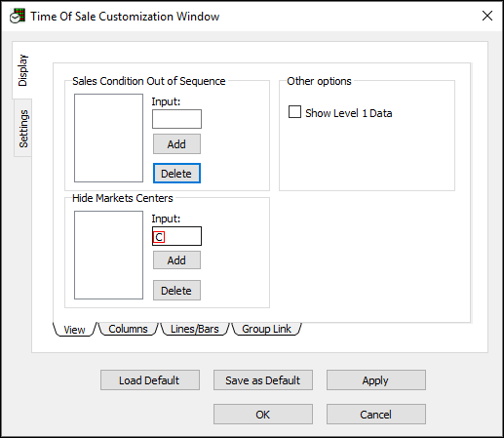Select the Display vertical tab
Viewport: 504px width, 438px height.
[x=22, y=70]
